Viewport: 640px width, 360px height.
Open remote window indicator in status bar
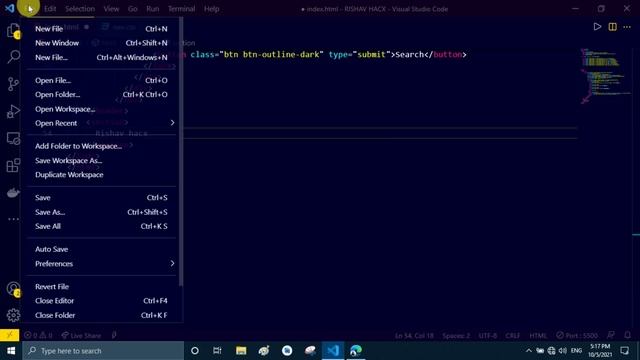pos(9,335)
